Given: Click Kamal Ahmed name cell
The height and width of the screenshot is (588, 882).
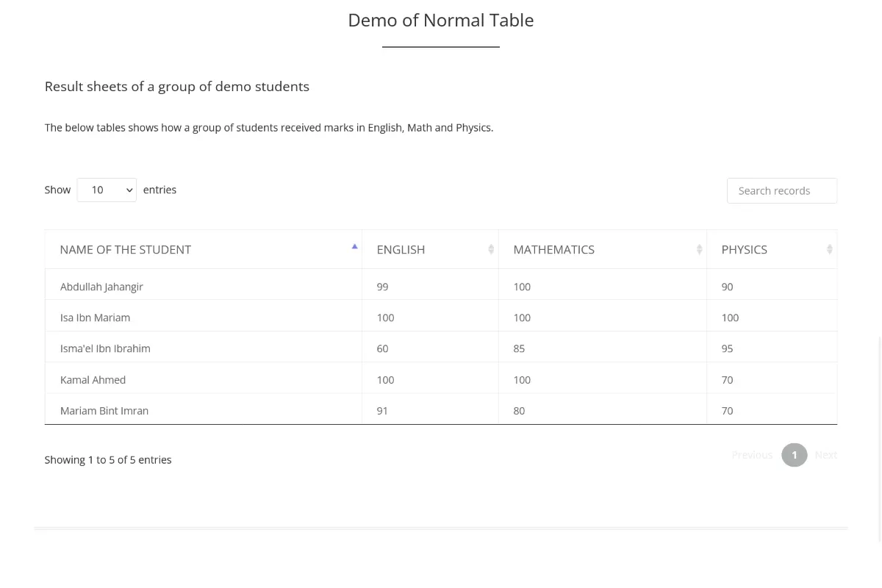Looking at the screenshot, I should (93, 380).
